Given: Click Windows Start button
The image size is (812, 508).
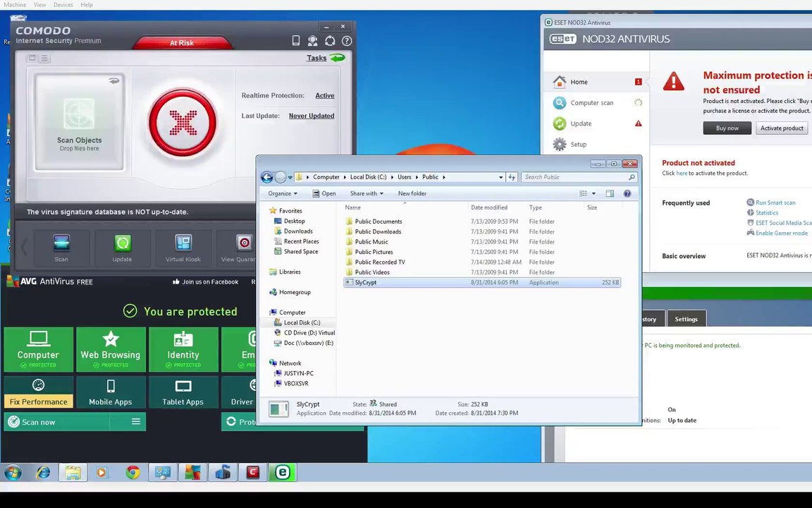Looking at the screenshot, I should [x=13, y=473].
